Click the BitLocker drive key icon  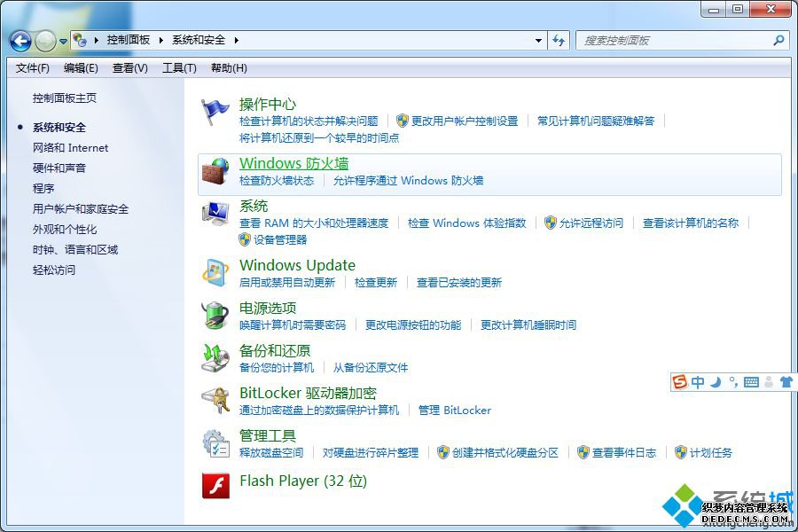pyautogui.click(x=215, y=401)
